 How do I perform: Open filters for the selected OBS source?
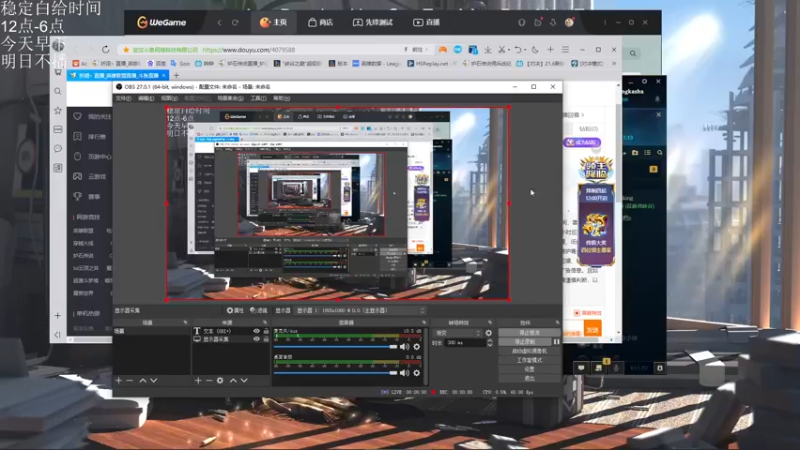coord(259,310)
